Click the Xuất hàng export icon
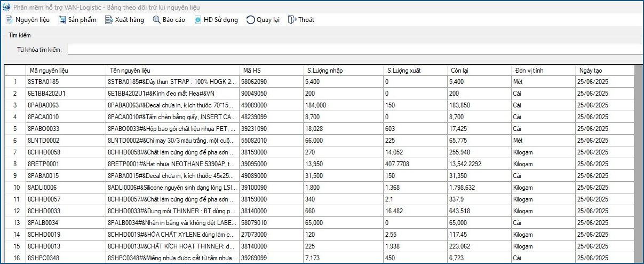 tap(109, 20)
